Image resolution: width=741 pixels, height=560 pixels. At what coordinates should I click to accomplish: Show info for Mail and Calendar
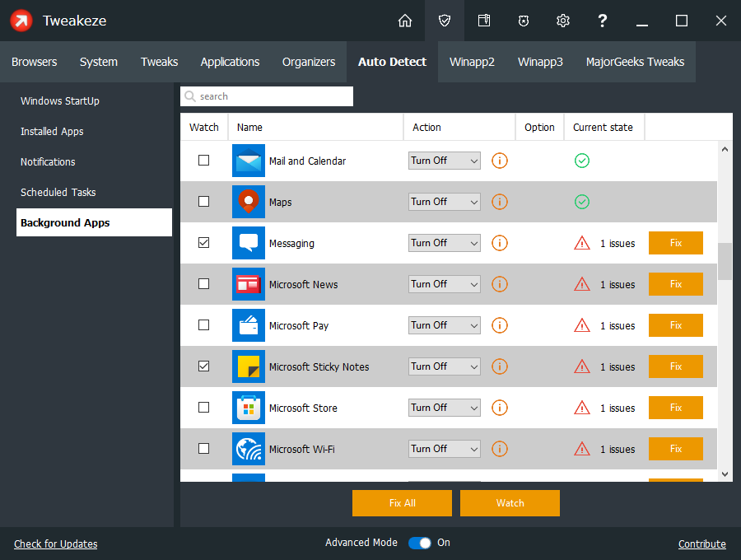500,161
